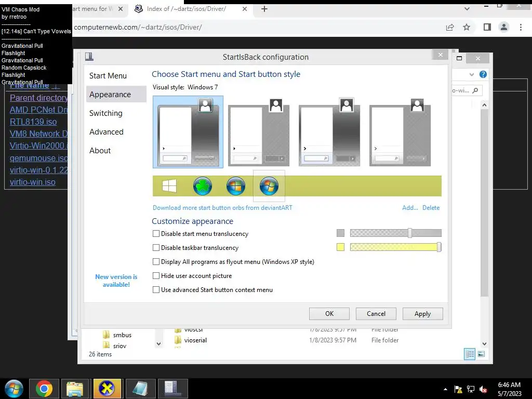
Task: Open the Start Menu settings page
Action: click(108, 76)
